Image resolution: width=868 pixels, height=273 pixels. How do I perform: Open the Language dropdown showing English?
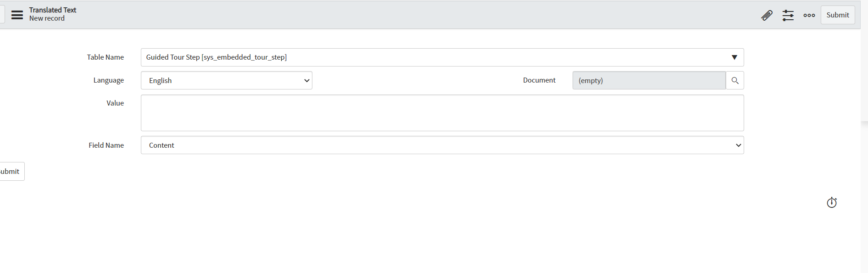coord(227,80)
